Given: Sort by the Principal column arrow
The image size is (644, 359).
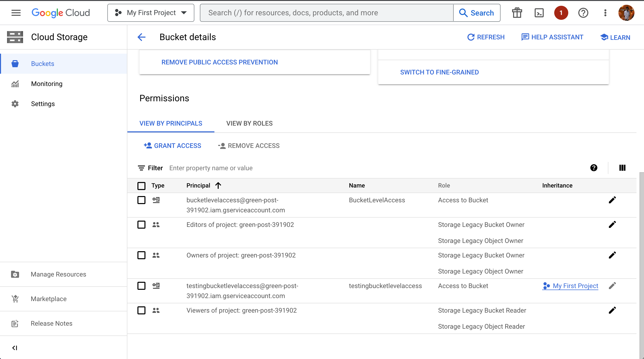Looking at the screenshot, I should coord(218,186).
